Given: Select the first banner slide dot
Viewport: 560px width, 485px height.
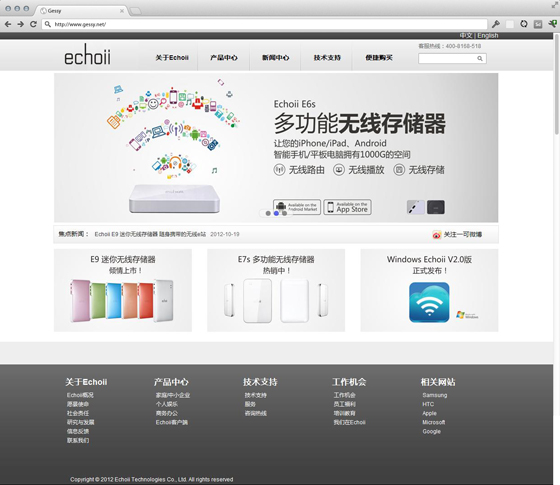Looking at the screenshot, I should click(268, 213).
